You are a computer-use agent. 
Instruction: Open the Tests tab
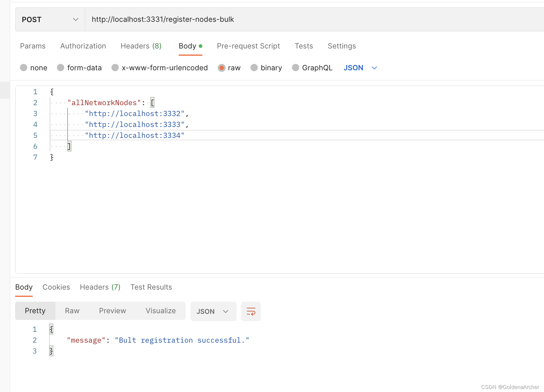[304, 46]
